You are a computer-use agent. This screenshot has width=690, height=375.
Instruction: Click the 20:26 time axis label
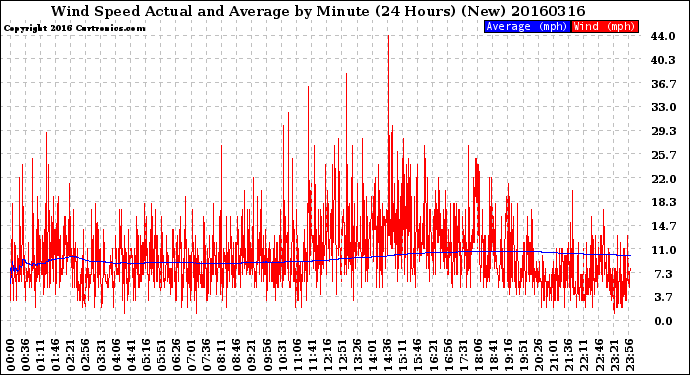540,355
